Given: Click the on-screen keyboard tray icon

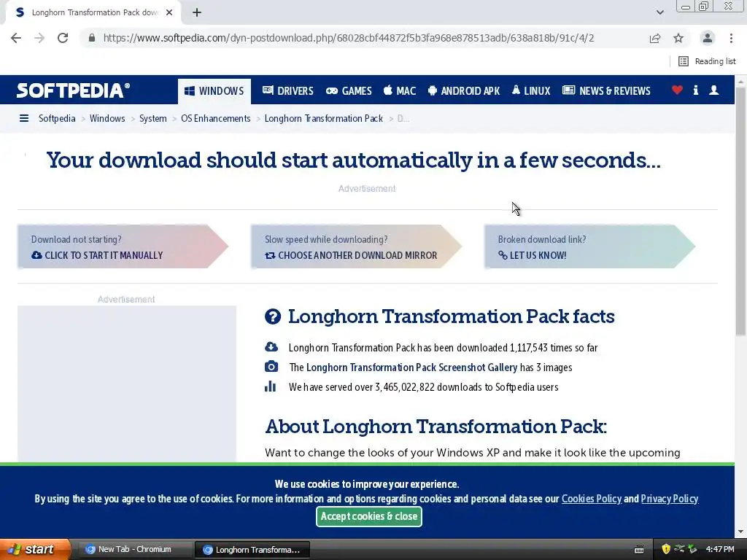Looking at the screenshot, I should [639, 550].
